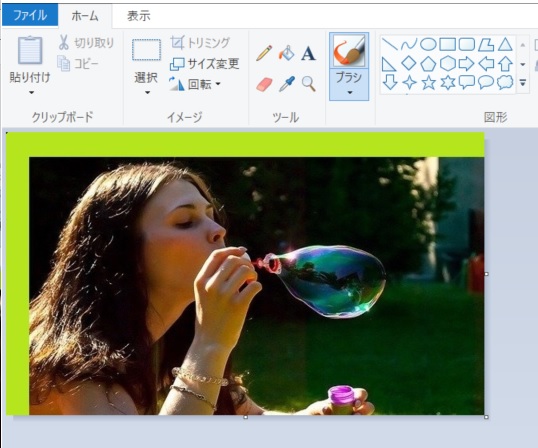This screenshot has width=538, height=448.
Task: Pick the Color picker eyedropper tool
Action: tap(286, 84)
